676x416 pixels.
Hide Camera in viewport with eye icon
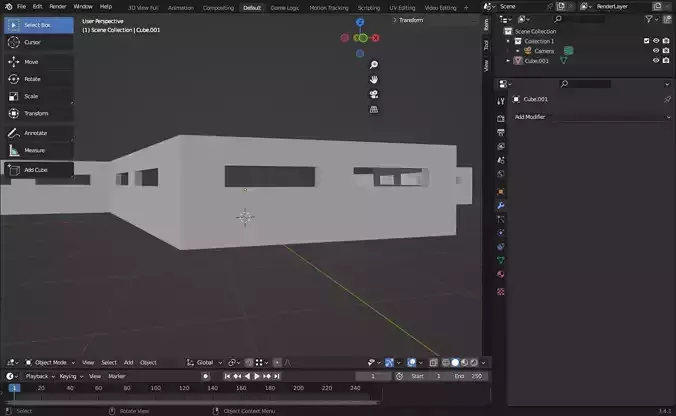656,50
